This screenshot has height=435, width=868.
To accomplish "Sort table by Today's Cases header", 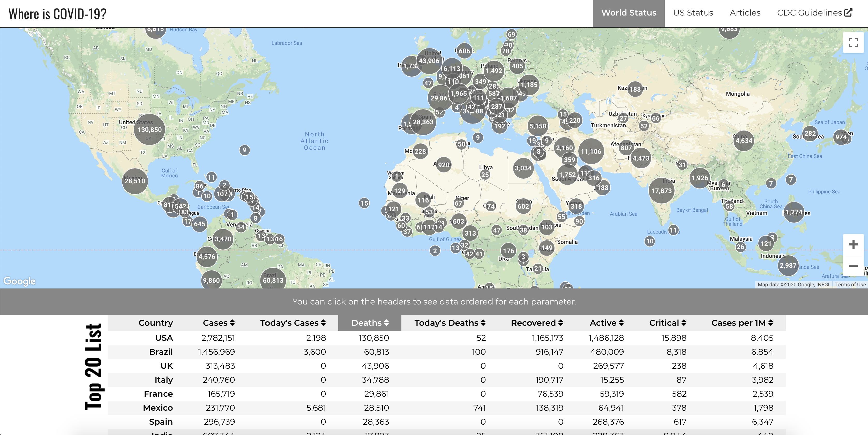I will [293, 323].
